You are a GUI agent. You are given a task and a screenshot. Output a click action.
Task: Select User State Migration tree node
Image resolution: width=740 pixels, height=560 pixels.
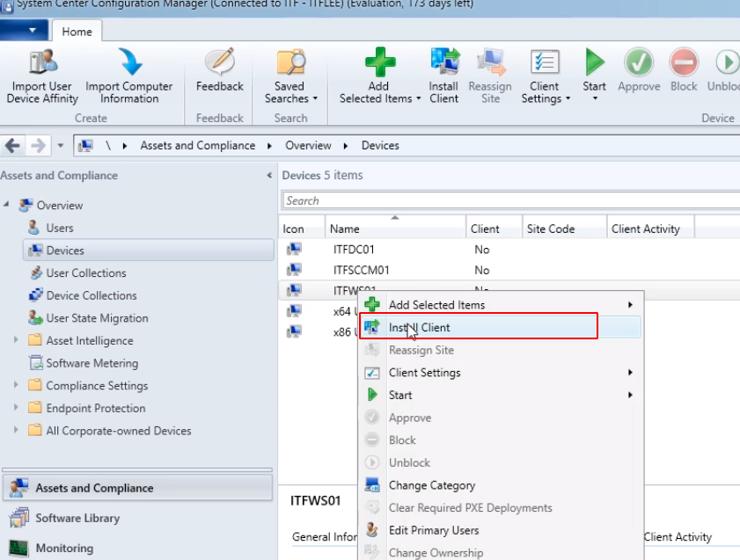(x=97, y=318)
